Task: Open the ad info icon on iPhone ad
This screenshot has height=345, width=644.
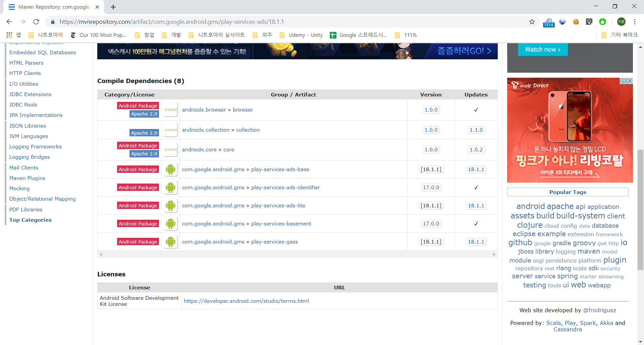Action: pos(623,81)
